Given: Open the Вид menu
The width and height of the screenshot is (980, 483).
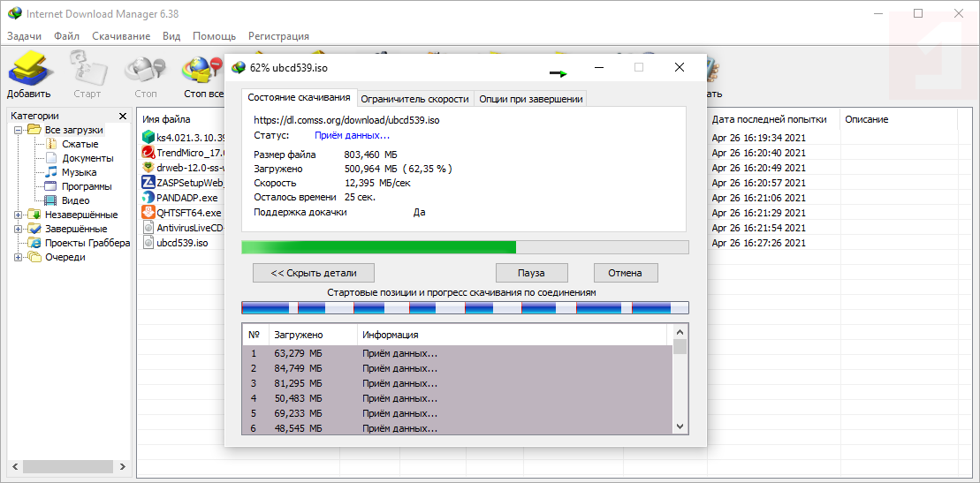Looking at the screenshot, I should click(171, 36).
